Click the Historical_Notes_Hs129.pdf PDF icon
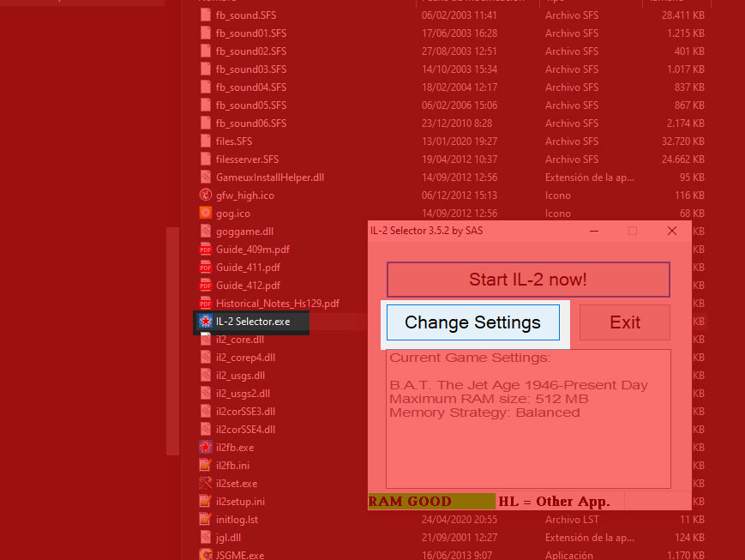This screenshot has width=745, height=560. pyautogui.click(x=205, y=304)
